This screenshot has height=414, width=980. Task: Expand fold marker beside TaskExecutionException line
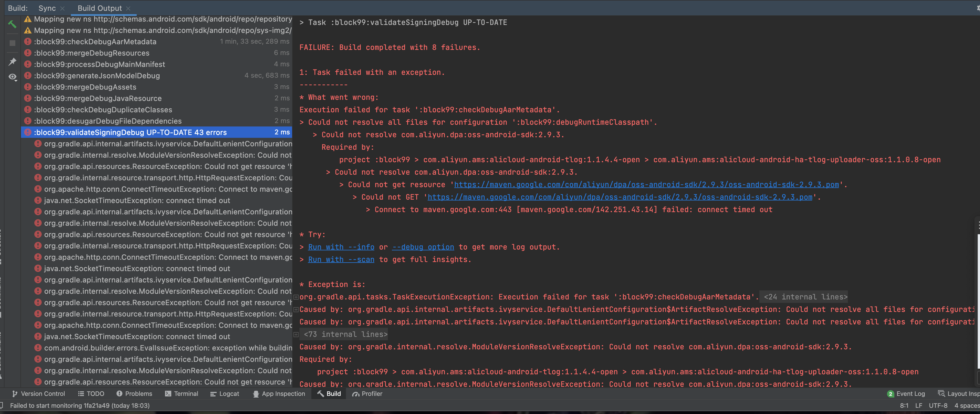(x=296, y=297)
